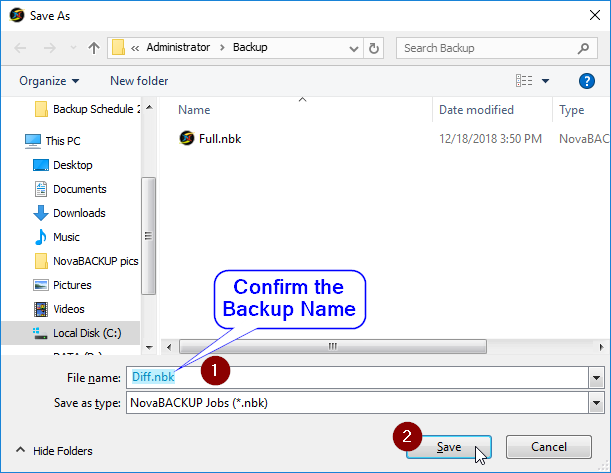Open the view options dropdown arrow
The height and width of the screenshot is (473, 611).
click(546, 81)
